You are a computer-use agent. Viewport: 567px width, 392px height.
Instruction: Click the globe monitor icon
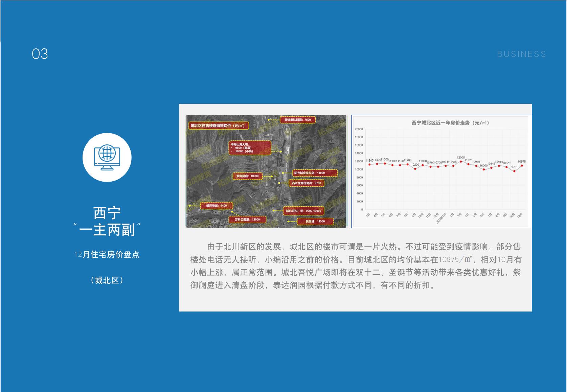pyautogui.click(x=107, y=158)
